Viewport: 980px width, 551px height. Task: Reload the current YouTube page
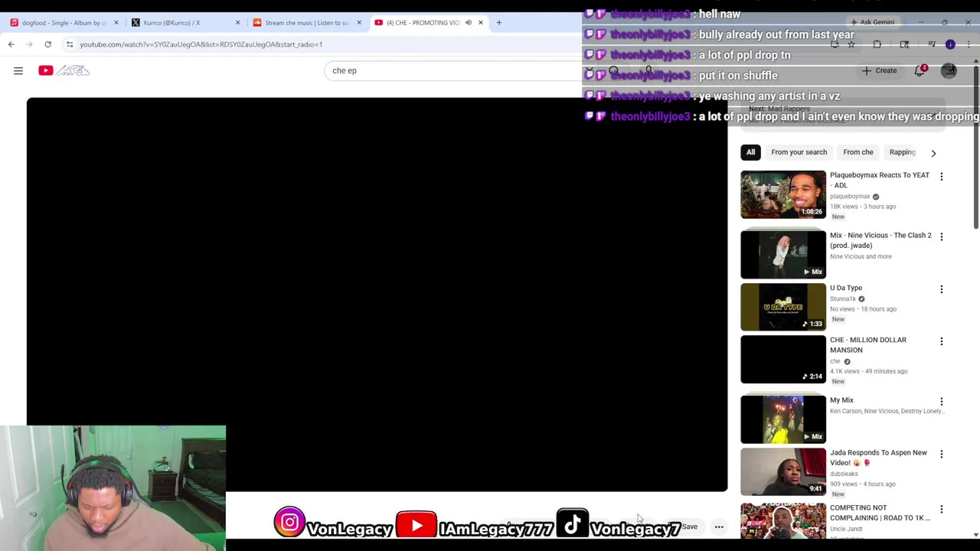click(47, 44)
